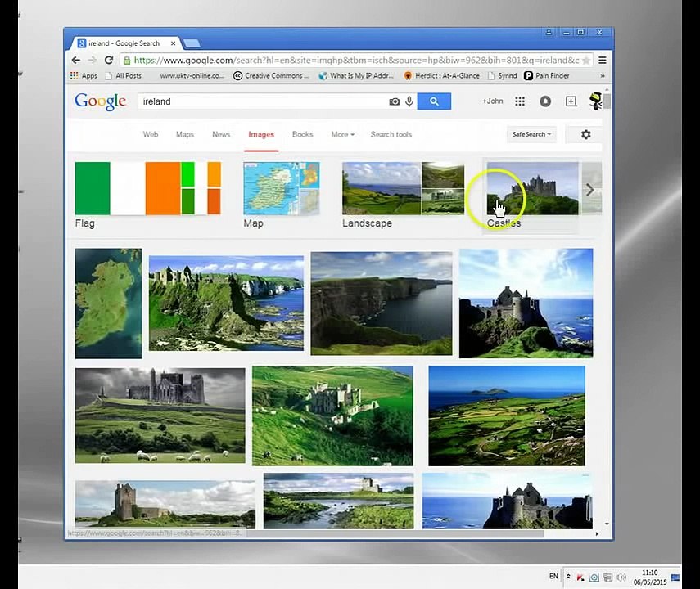Click the browser forward arrow

pos(93,61)
